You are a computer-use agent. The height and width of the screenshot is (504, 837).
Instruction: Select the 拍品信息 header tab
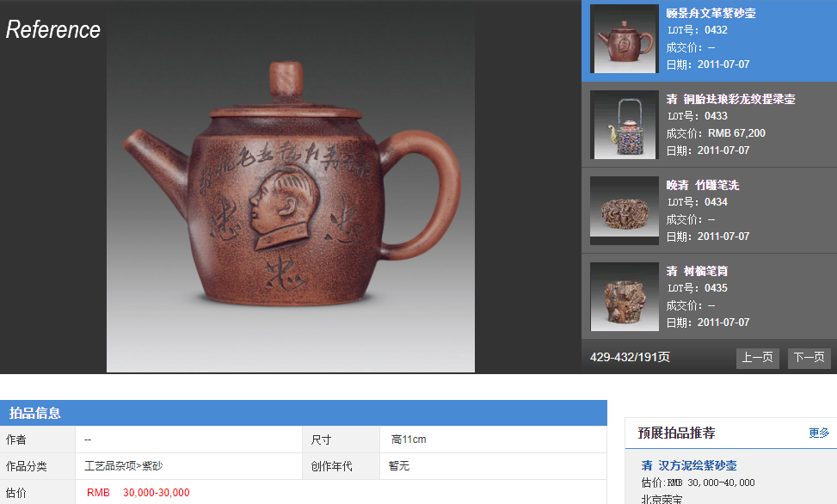coord(35,413)
